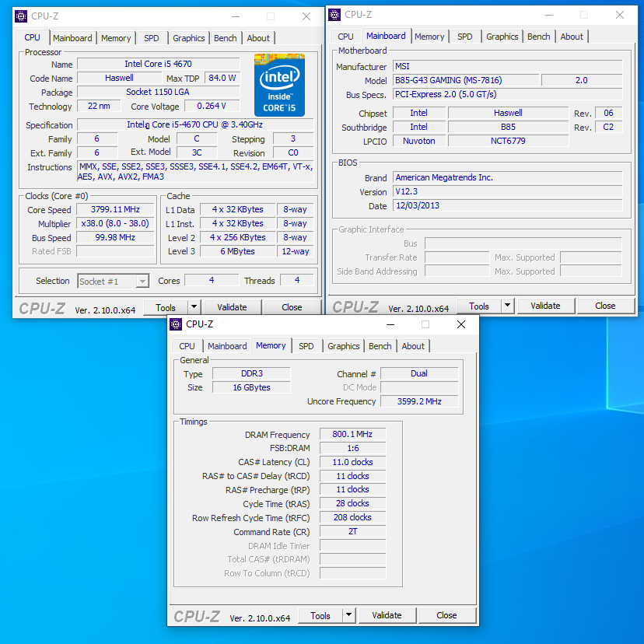Open About tab in the CPU window

(x=258, y=38)
